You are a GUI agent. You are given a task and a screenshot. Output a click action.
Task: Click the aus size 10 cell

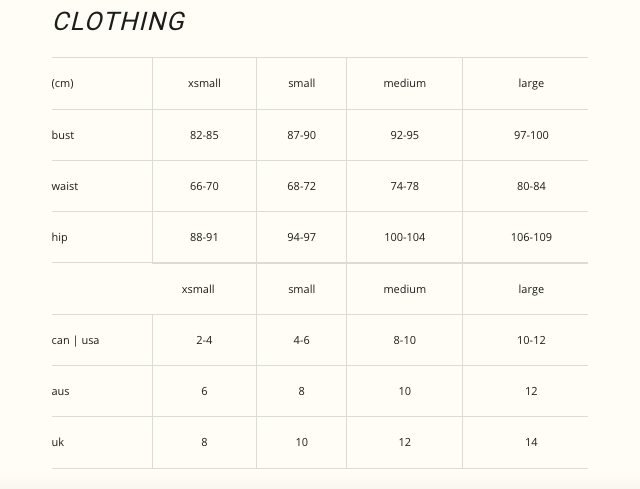tap(404, 391)
